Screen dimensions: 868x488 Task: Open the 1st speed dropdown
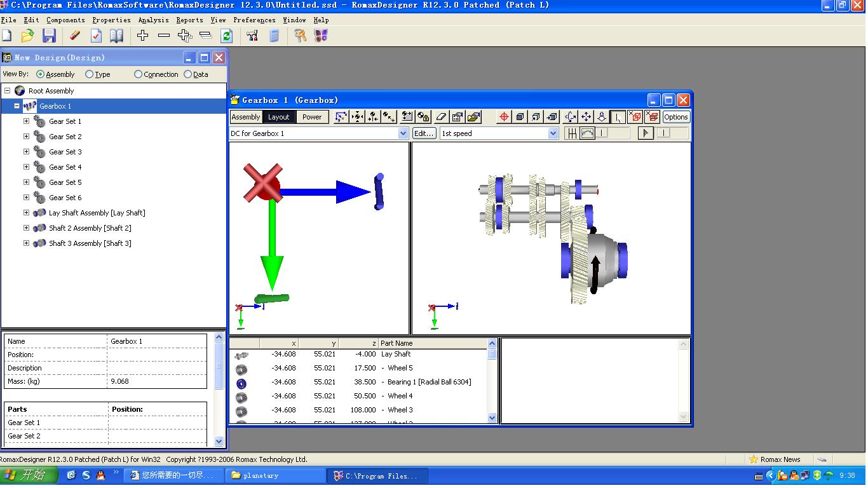point(553,133)
